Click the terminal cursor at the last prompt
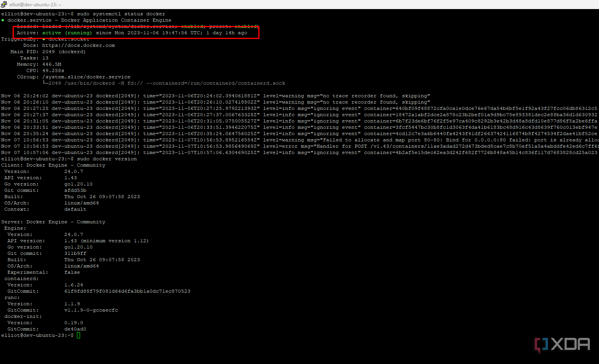This screenshot has height=364, width=599. pyautogui.click(x=78, y=335)
